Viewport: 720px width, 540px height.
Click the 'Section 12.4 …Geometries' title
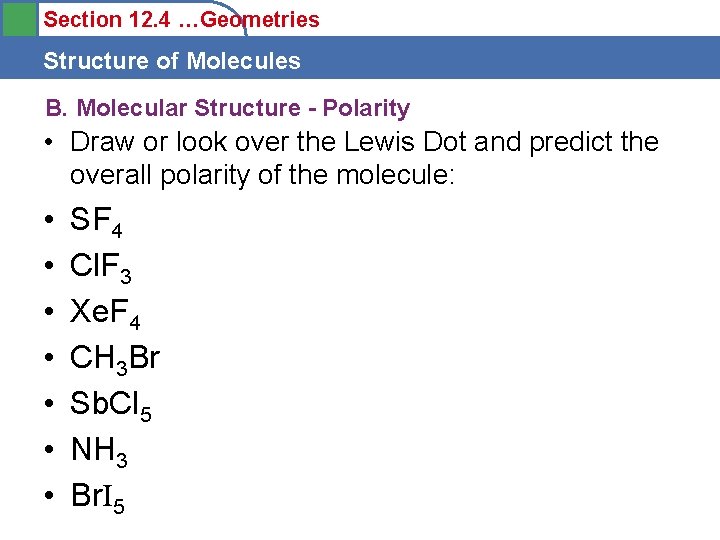pyautogui.click(x=182, y=19)
